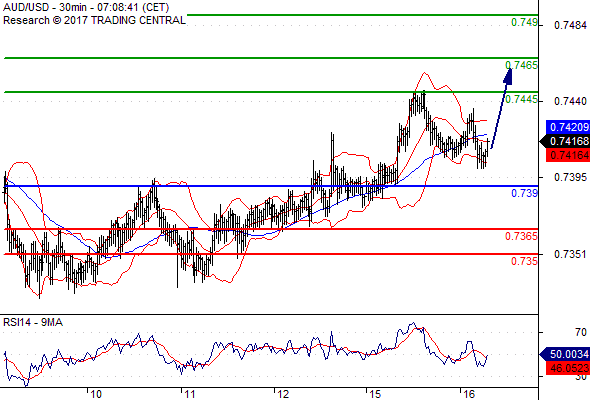Image resolution: width=590 pixels, height=400 pixels.
Task: Select the red RSI MA tag 46.0523
Action: click(568, 368)
